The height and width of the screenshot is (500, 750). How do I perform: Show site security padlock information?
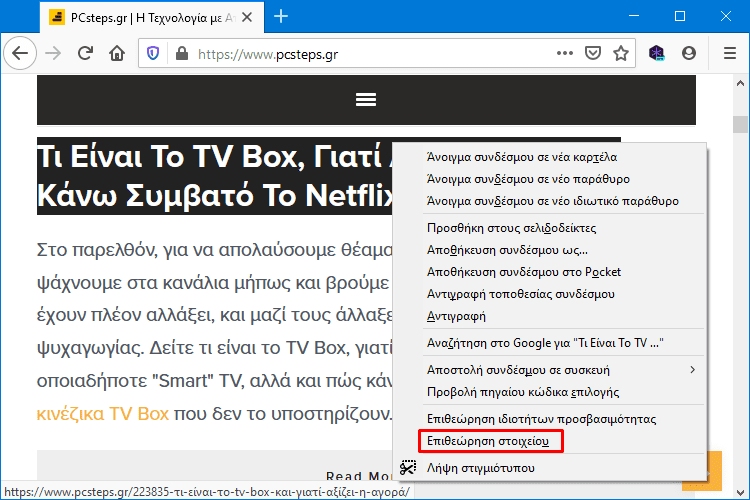pyautogui.click(x=182, y=53)
